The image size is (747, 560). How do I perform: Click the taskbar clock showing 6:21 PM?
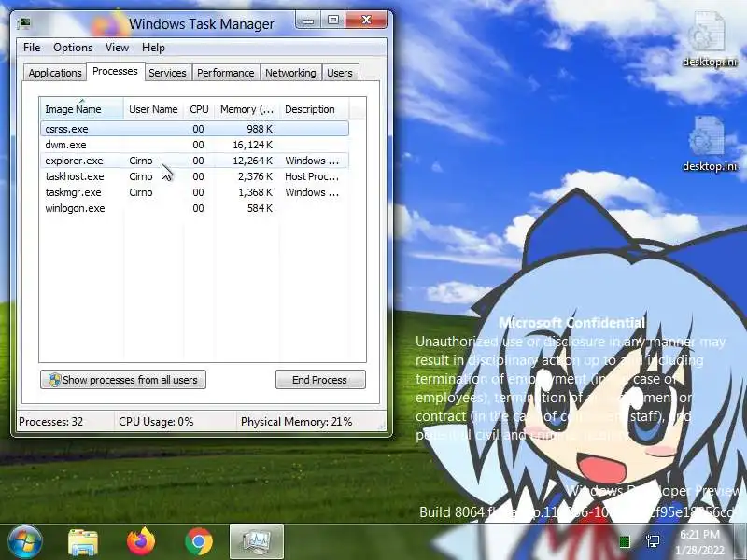click(699, 542)
